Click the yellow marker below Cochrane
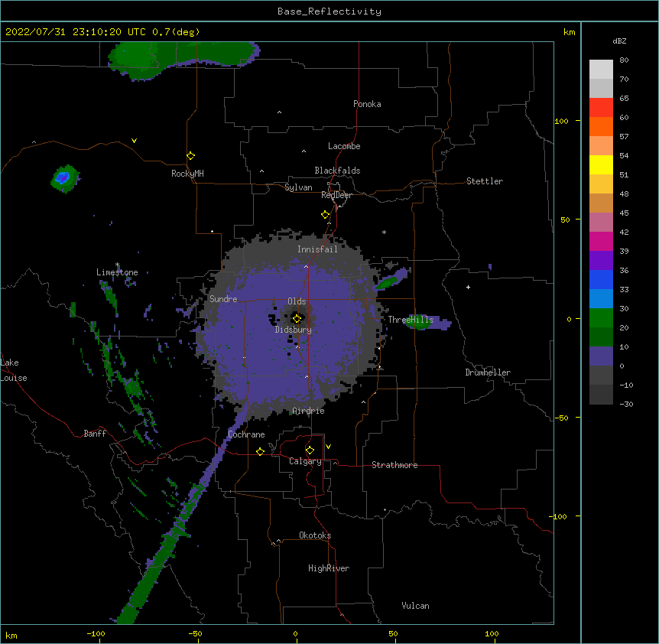Image resolution: width=659 pixels, height=644 pixels. [260, 451]
